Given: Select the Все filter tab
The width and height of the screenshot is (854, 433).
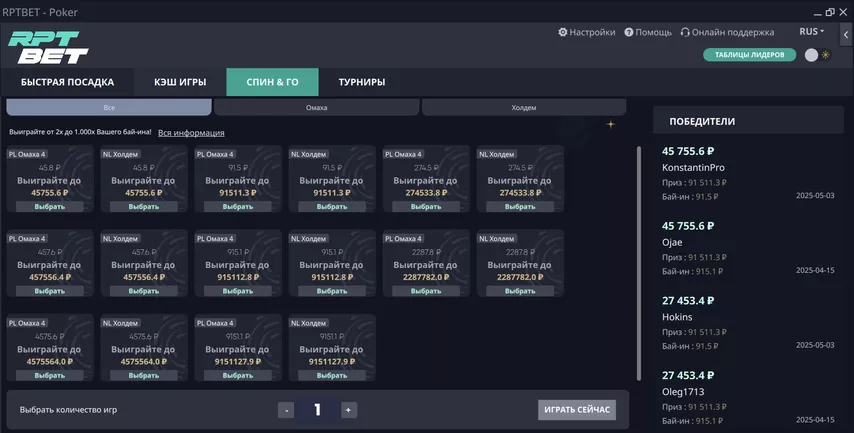Looking at the screenshot, I should click(x=109, y=107).
